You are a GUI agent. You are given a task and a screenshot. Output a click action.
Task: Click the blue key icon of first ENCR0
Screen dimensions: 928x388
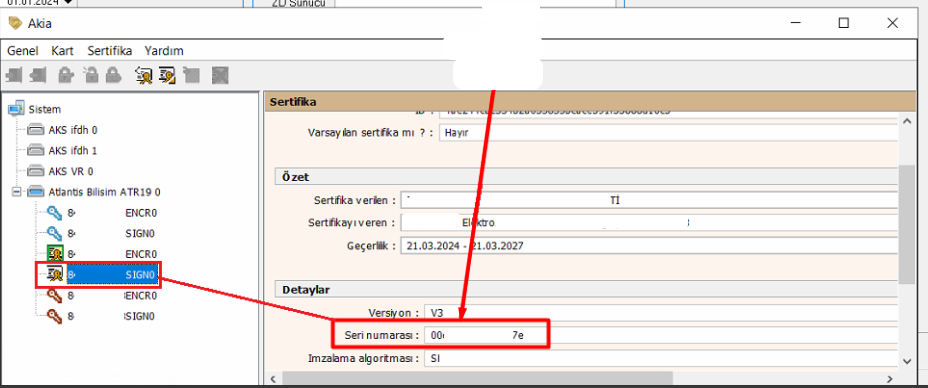point(55,212)
